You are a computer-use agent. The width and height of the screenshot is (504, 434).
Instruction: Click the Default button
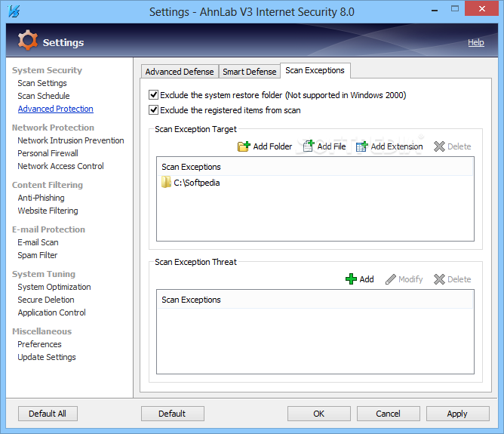coord(172,414)
